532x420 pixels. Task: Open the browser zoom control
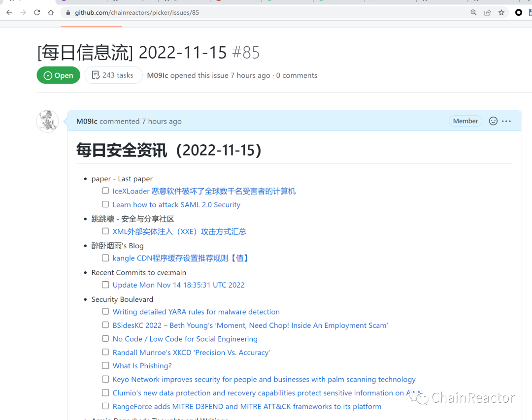(x=474, y=12)
